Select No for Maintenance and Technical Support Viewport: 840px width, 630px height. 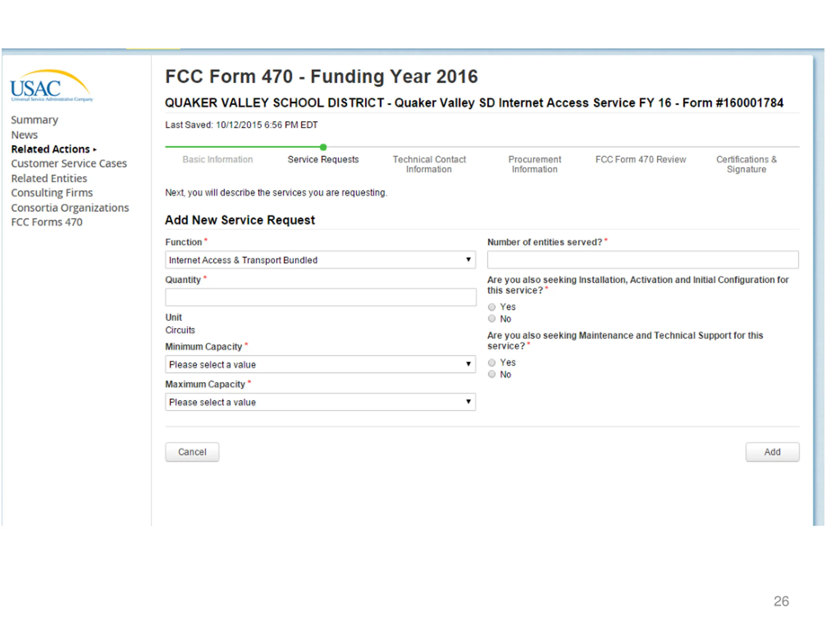click(492, 374)
